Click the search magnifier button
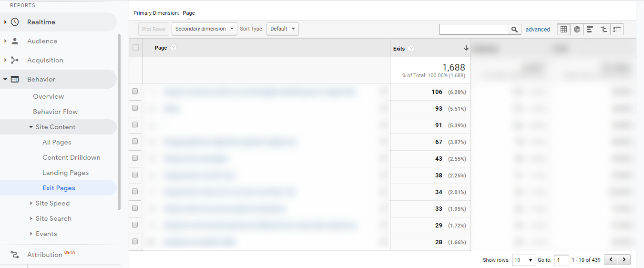644x268 pixels. click(x=514, y=29)
